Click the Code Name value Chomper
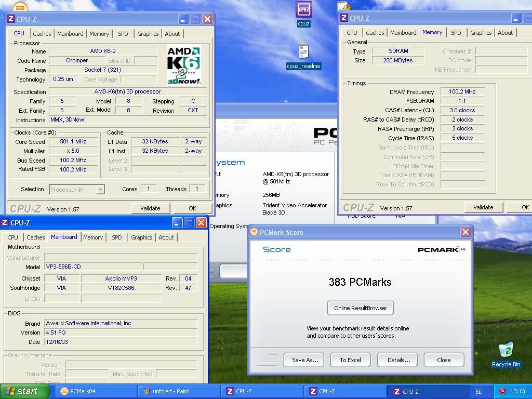The width and height of the screenshot is (532, 399). (77, 60)
